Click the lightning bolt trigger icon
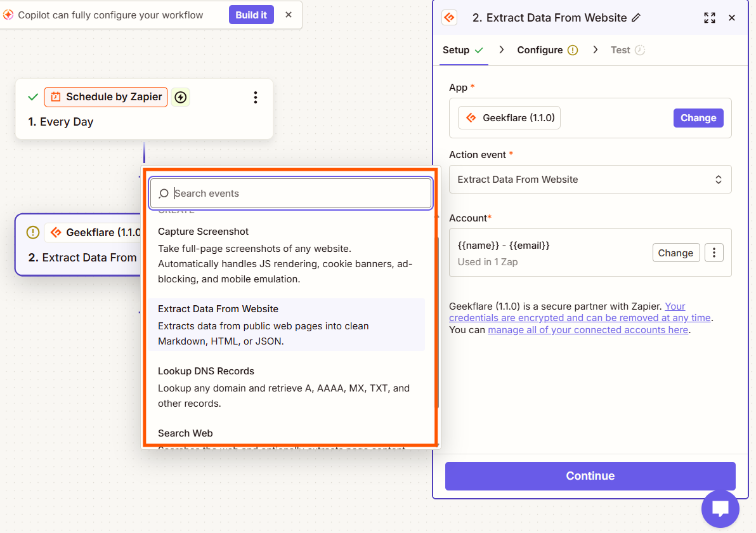756x533 pixels. coord(181,97)
